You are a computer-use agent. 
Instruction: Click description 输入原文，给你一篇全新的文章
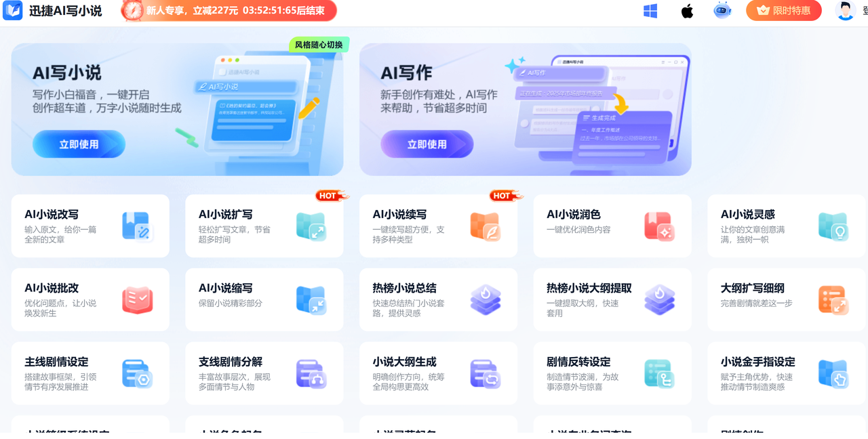[60, 234]
